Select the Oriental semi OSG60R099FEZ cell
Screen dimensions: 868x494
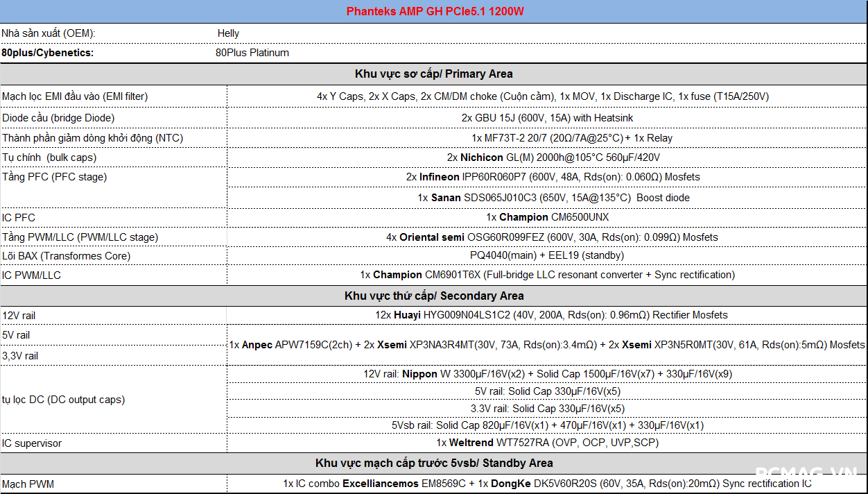(551, 237)
